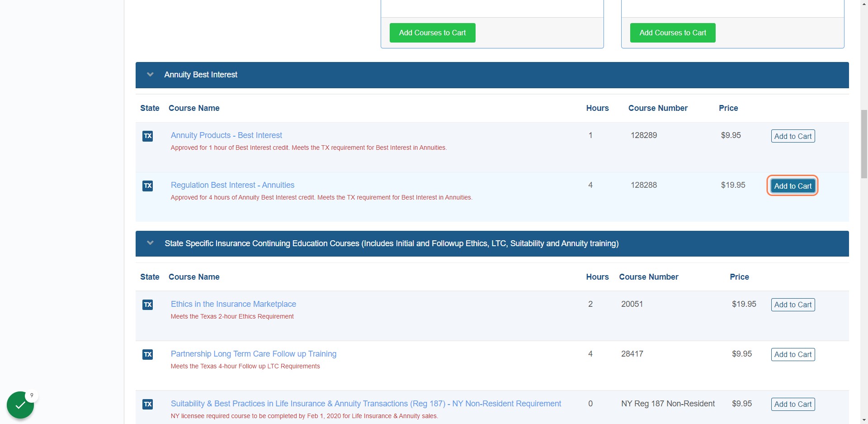Screen dimensions: 868x424
Task: Click the page vertical scrollbar thumb
Action: [864, 144]
